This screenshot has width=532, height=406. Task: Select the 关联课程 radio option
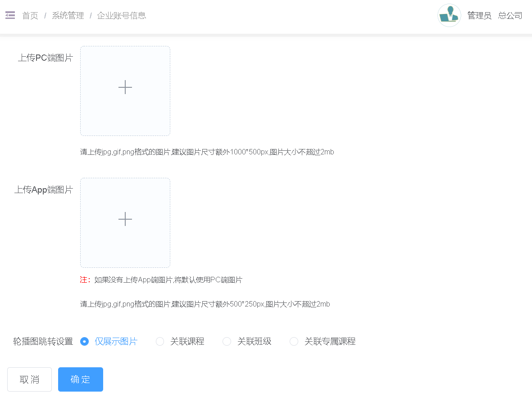[x=160, y=342]
